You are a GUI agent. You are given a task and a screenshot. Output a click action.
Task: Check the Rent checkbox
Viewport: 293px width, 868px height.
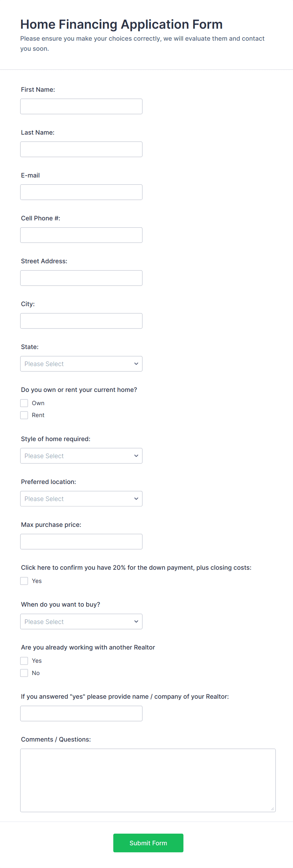(x=24, y=415)
